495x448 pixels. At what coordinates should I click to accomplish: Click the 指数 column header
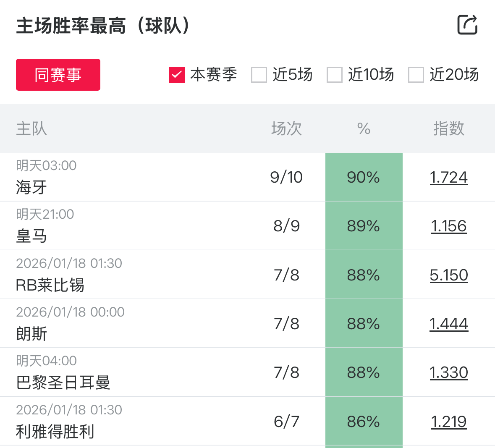(448, 128)
